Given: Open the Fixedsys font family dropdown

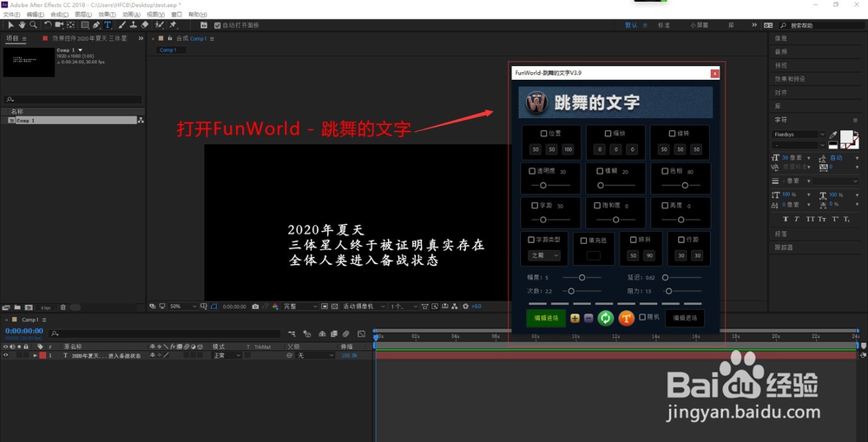Looking at the screenshot, I should [799, 134].
